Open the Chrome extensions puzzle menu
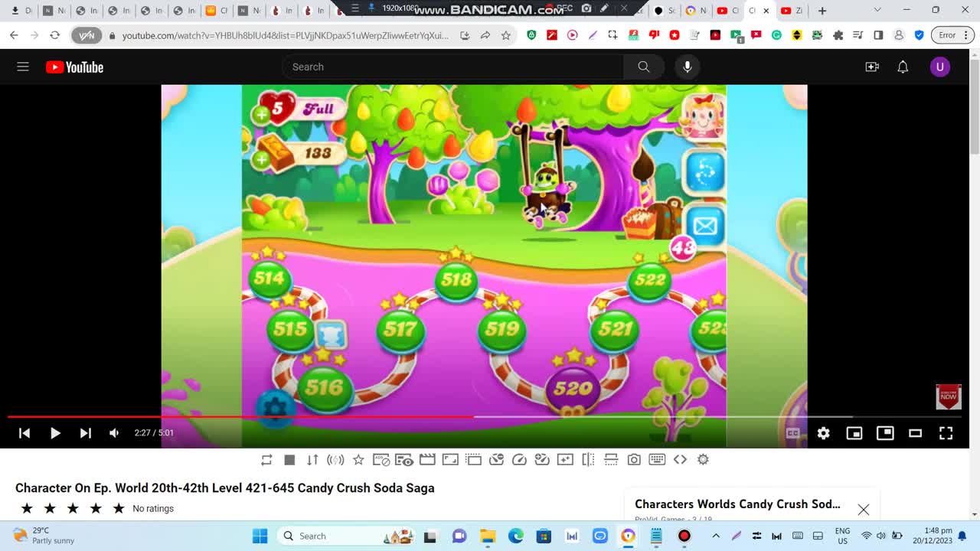Image resolution: width=980 pixels, height=551 pixels. (838, 35)
